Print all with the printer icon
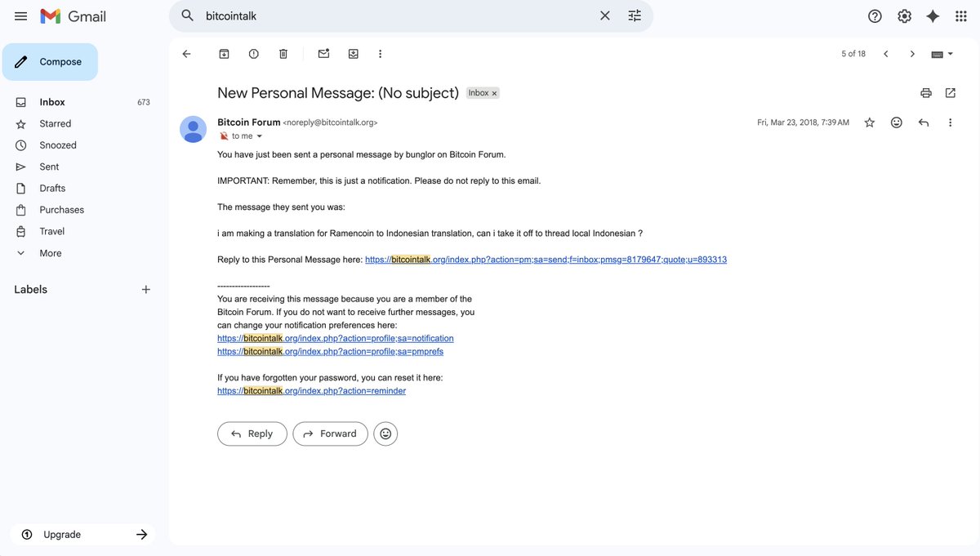This screenshot has width=980, height=556. click(x=926, y=93)
